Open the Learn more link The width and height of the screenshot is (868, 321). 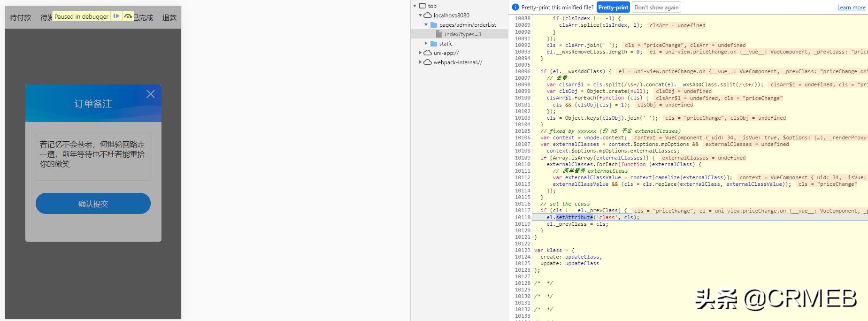[x=851, y=8]
